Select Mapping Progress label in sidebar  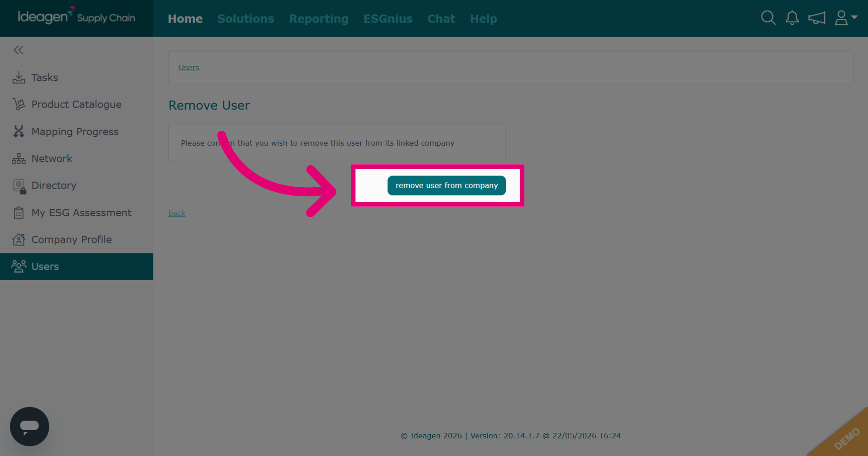(x=75, y=132)
